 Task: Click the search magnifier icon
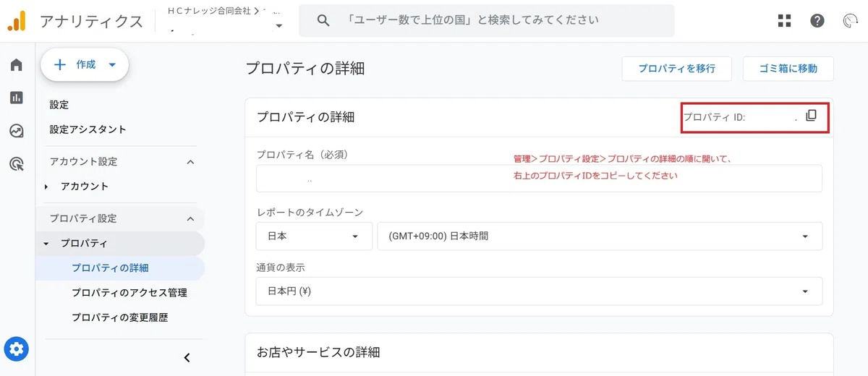point(324,20)
